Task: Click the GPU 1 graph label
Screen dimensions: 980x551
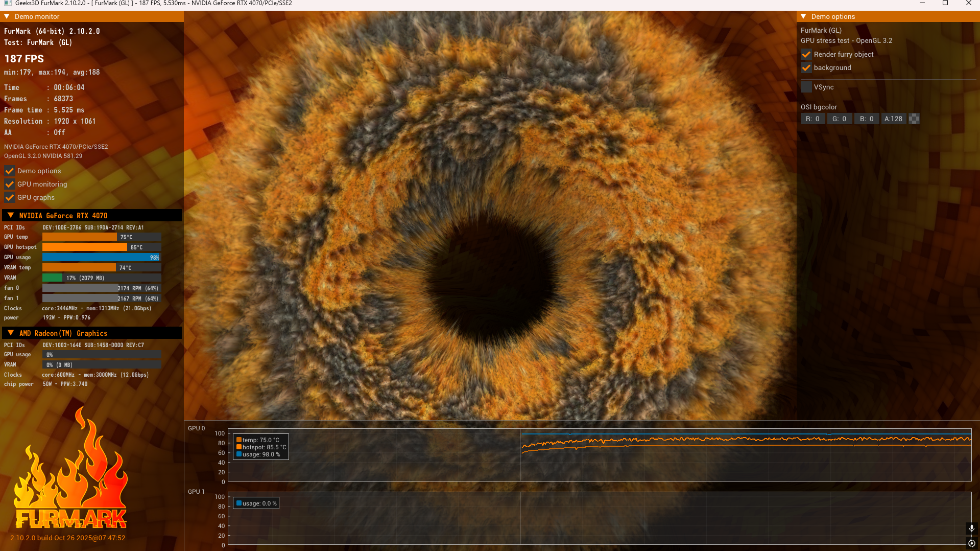Action: [196, 492]
